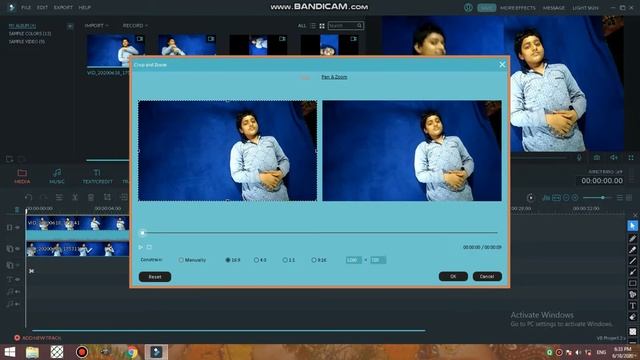Click the media search field
Image resolution: width=640 pixels, height=360 pixels.
click(x=345, y=26)
